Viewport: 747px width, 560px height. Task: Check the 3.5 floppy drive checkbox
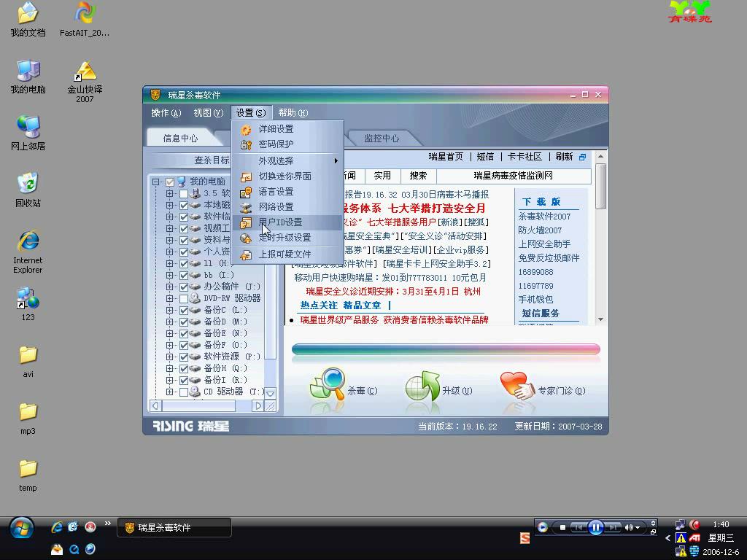(184, 194)
